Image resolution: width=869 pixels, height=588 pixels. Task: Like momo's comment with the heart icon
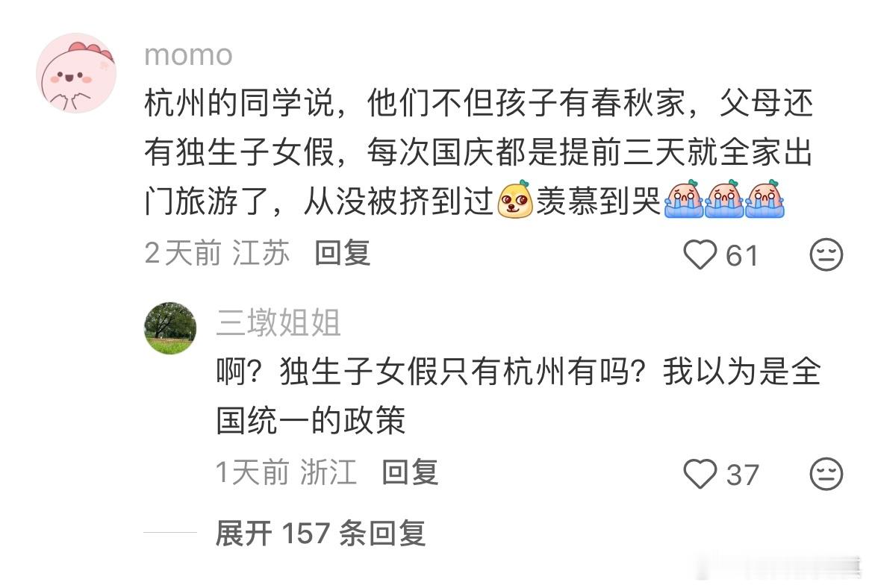(x=700, y=255)
